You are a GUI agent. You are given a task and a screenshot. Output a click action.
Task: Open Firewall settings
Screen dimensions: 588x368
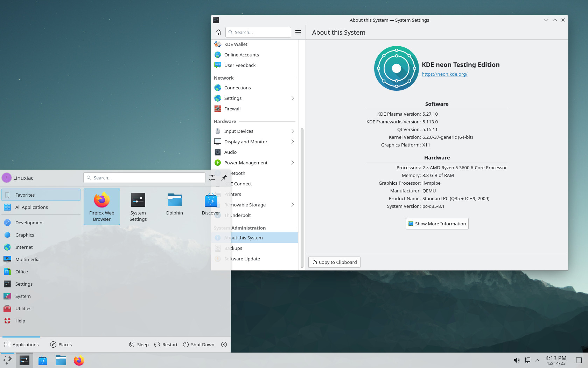point(254,109)
